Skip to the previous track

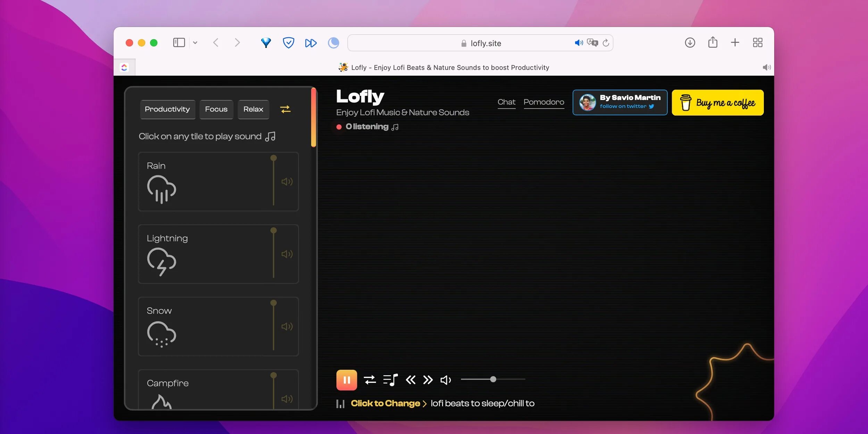coord(410,380)
